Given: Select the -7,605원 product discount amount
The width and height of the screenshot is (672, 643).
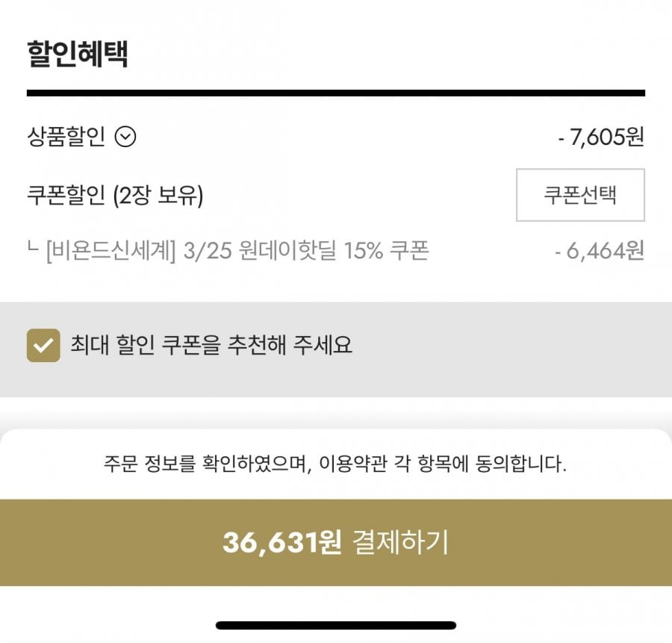Looking at the screenshot, I should point(600,137).
